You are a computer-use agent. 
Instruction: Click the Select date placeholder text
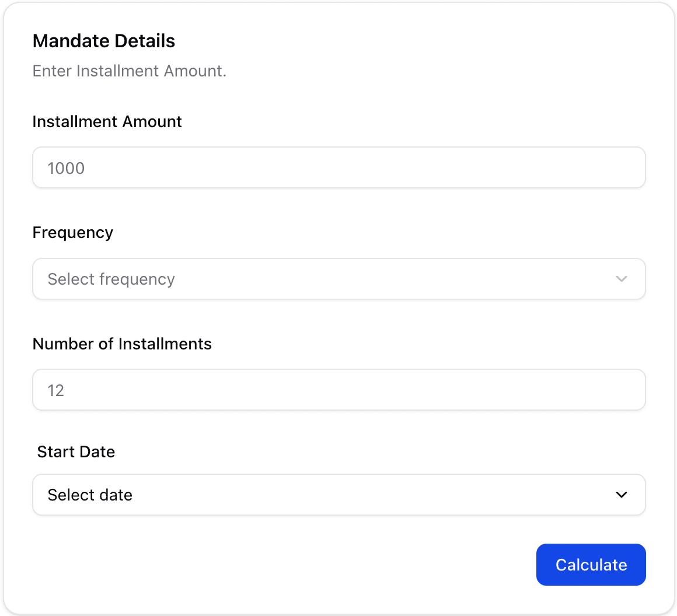[x=90, y=495]
